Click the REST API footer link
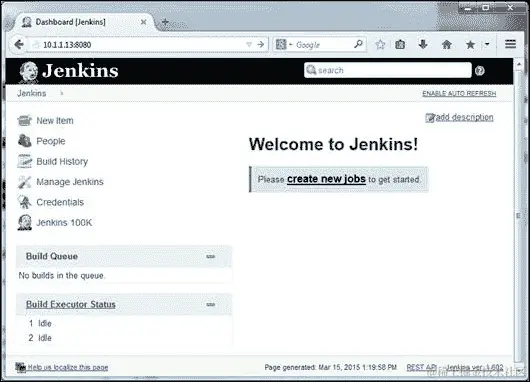The height and width of the screenshot is (382, 530). [421, 367]
